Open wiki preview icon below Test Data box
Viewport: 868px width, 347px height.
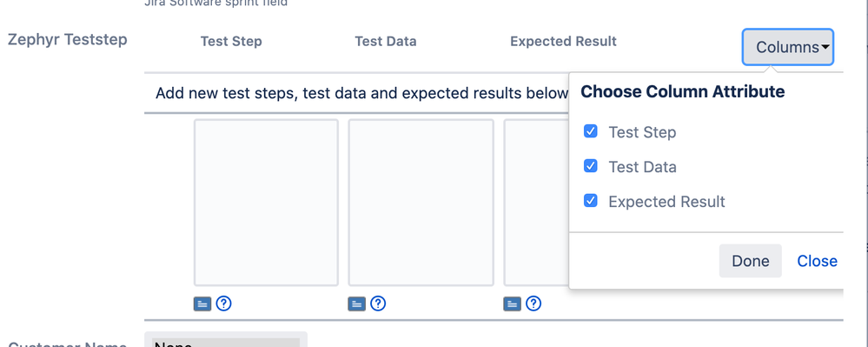click(x=357, y=304)
